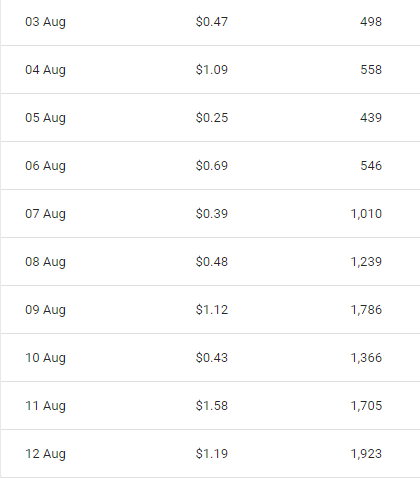Select the 10 Aug date cell
This screenshot has height=478, width=420.
(x=45, y=358)
